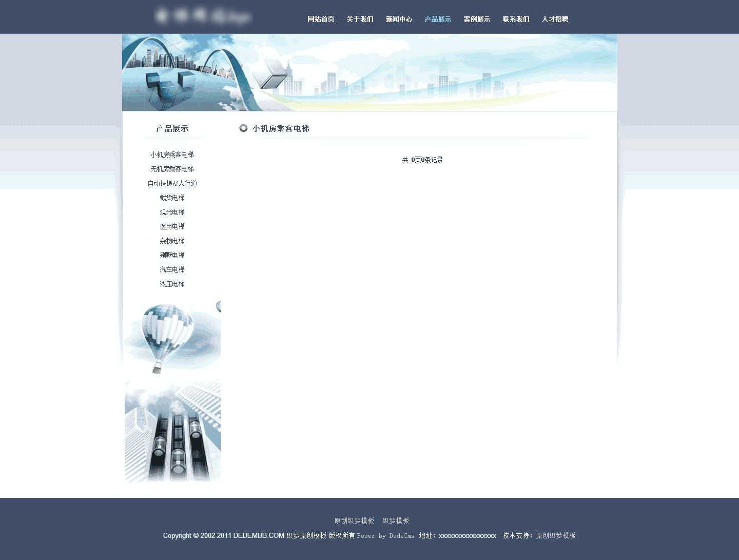Select the 观光电梯 product category
The image size is (739, 560).
172,211
